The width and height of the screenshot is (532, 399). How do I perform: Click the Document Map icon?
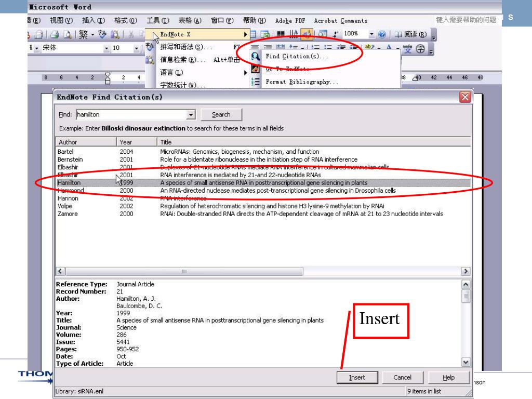click(323, 34)
